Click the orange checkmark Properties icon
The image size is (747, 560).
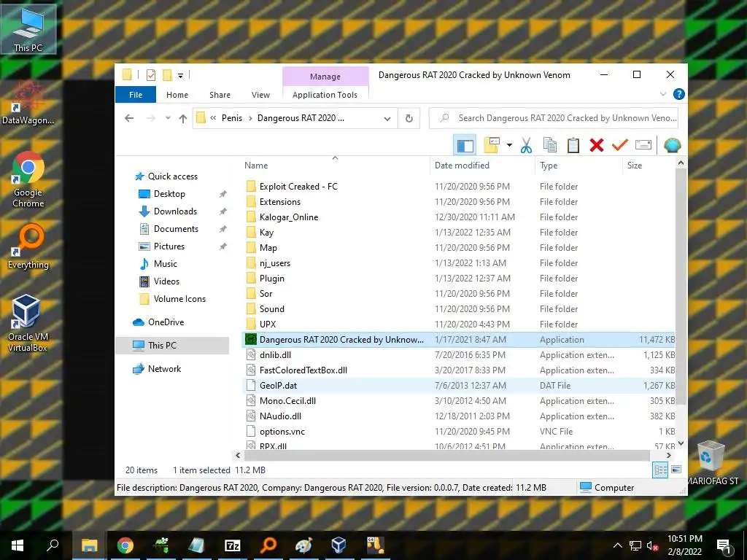620,145
